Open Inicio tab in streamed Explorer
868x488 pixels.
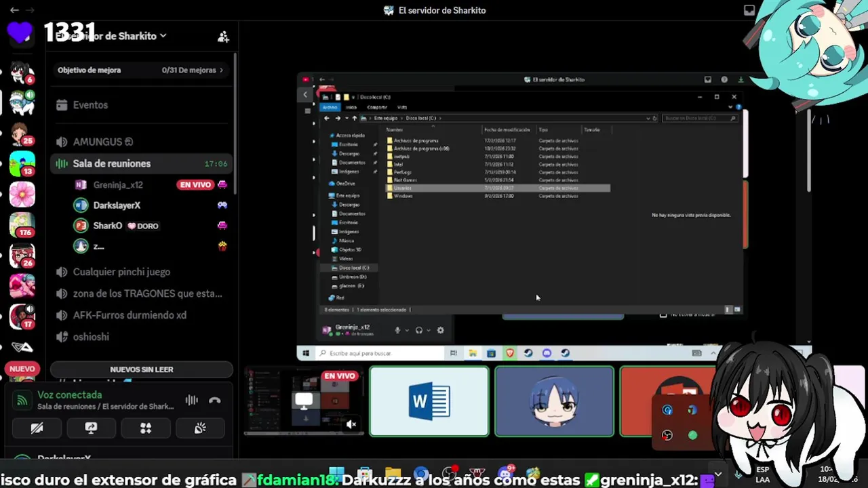[x=351, y=107]
